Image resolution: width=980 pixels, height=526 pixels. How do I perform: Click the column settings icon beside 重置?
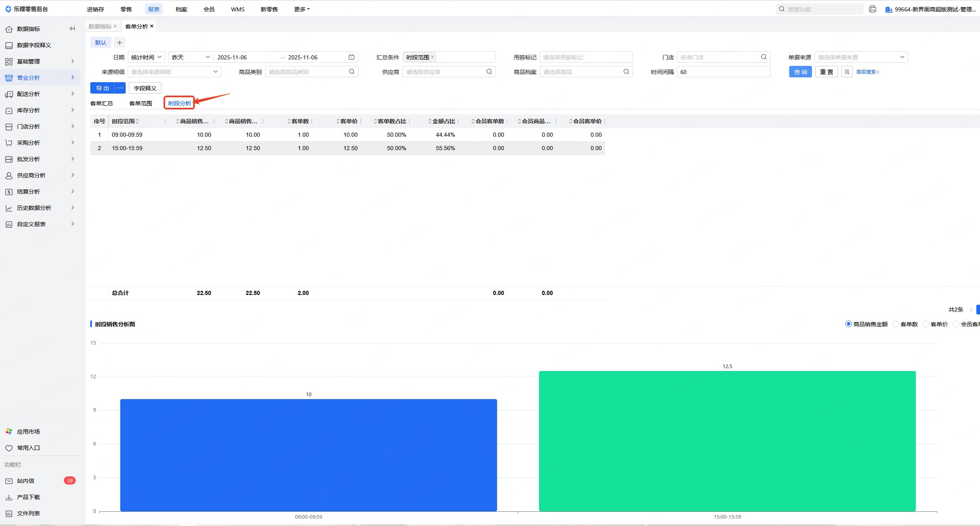coord(847,72)
